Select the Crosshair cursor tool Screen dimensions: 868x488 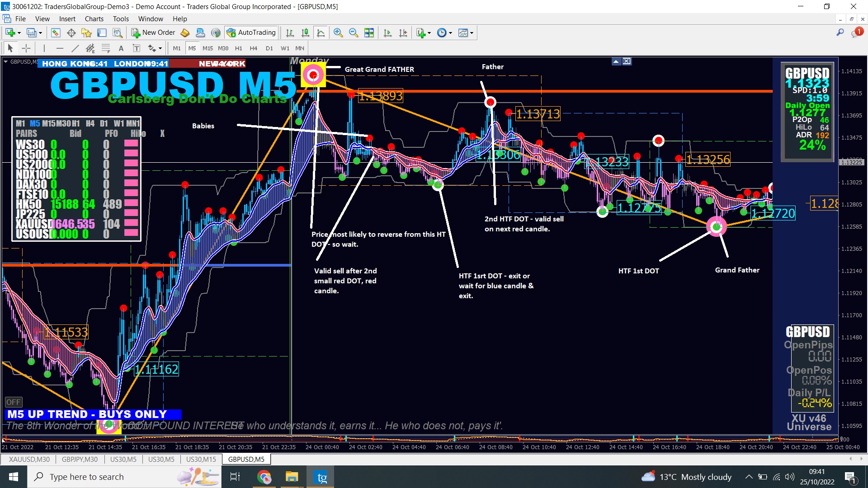pos(26,48)
